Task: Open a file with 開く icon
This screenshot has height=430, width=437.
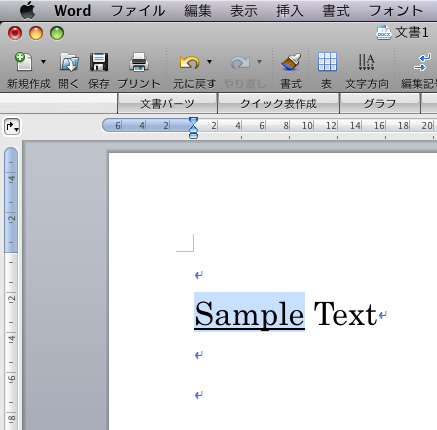Action: (x=69, y=62)
